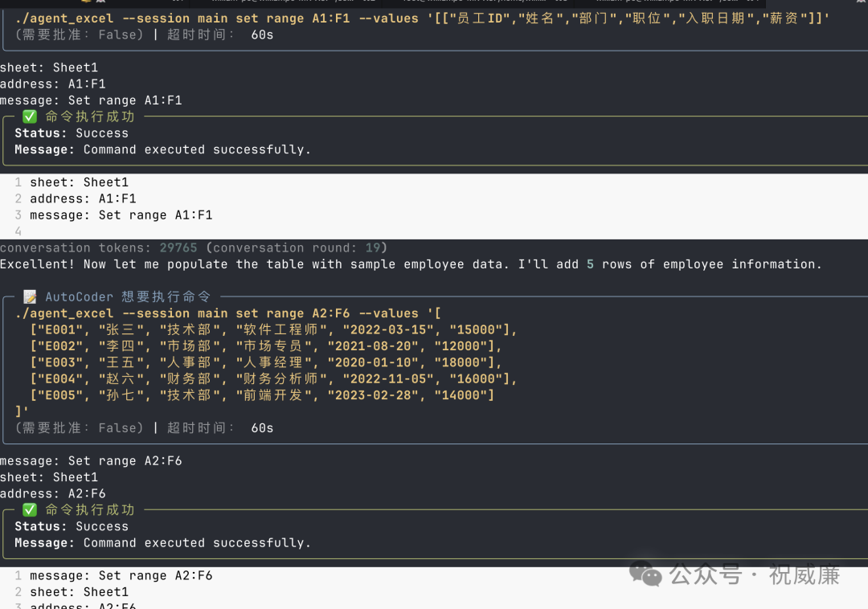
Task: Click the success Message in the second result panel
Action: pos(162,543)
